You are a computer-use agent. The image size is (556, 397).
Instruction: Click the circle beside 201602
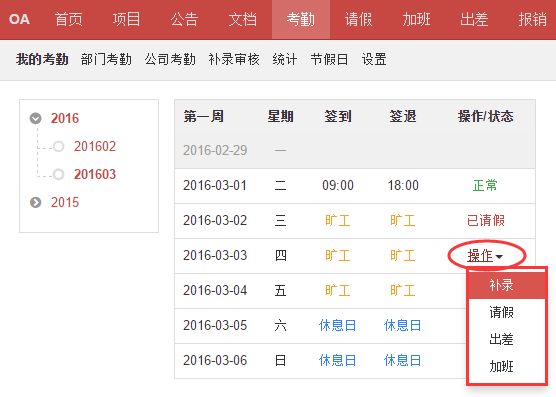point(59,146)
